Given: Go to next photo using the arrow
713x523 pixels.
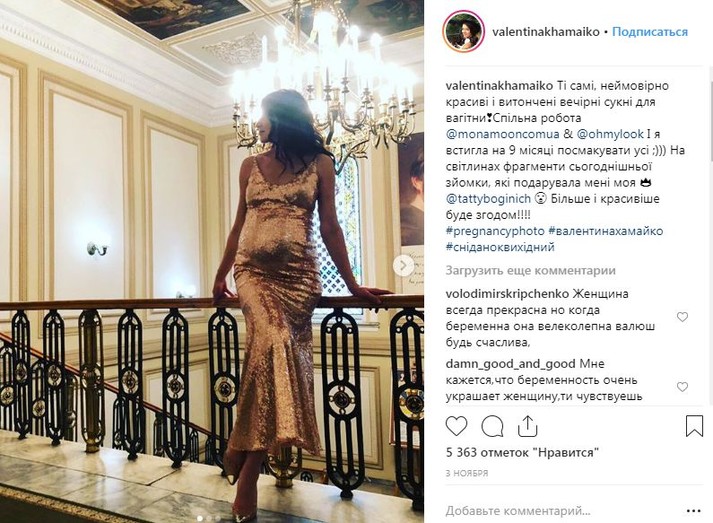Looking at the screenshot, I should pos(403,266).
